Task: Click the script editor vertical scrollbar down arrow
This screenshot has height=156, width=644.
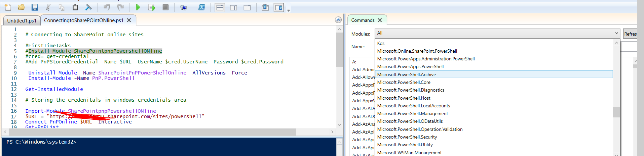Action: pyautogui.click(x=339, y=125)
